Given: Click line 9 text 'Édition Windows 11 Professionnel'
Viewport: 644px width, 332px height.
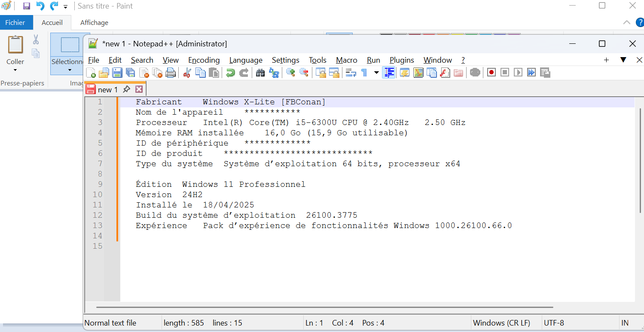Looking at the screenshot, I should click(220, 184).
